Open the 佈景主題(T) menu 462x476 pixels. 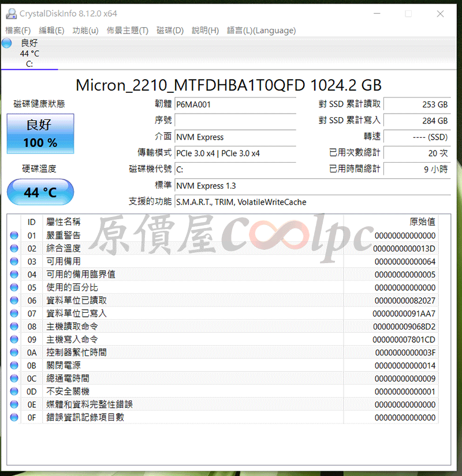pos(128,31)
